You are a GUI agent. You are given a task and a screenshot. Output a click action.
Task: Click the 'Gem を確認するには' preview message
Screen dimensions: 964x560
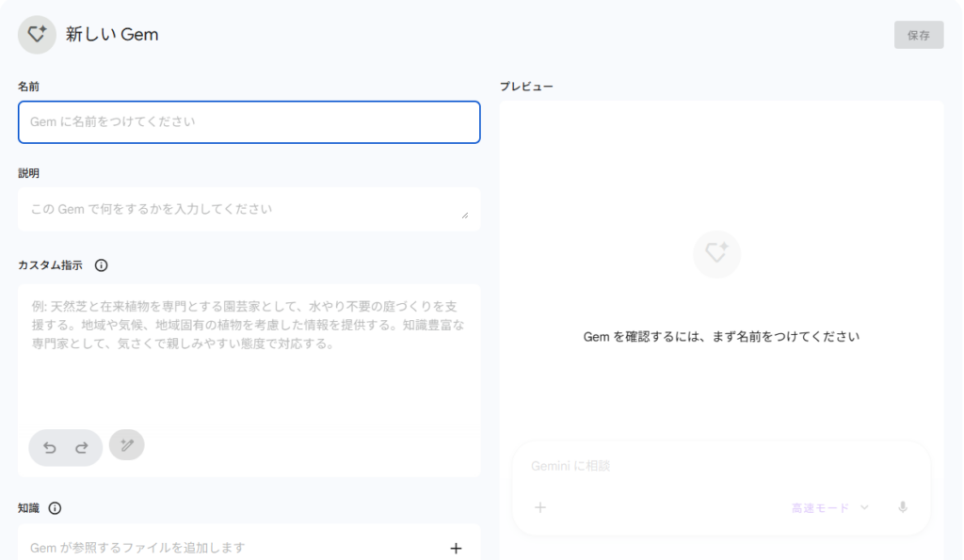coord(721,336)
